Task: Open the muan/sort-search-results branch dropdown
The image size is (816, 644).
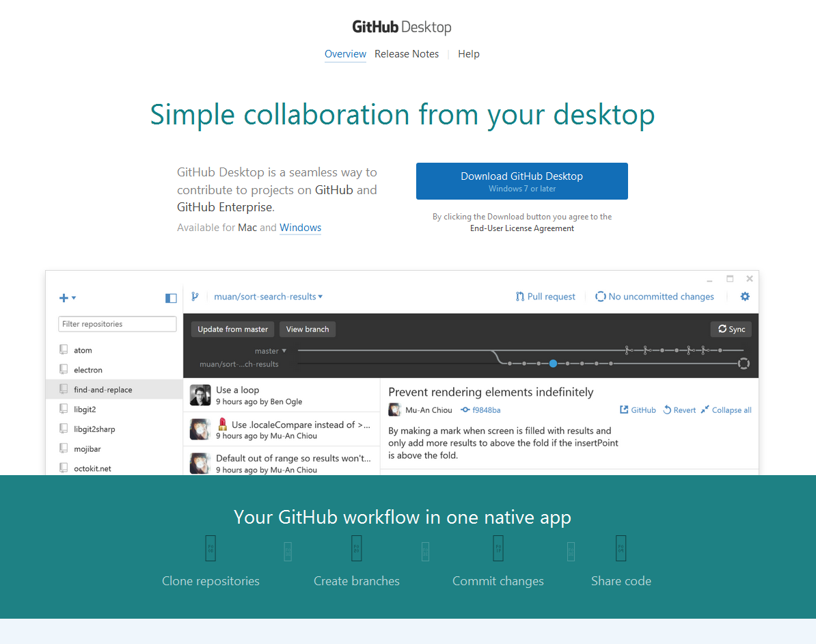Action: coord(268,297)
